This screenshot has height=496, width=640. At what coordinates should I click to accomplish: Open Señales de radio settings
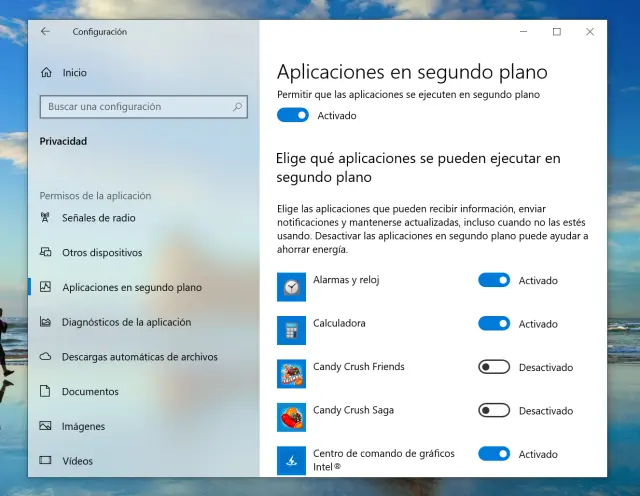[x=98, y=218]
